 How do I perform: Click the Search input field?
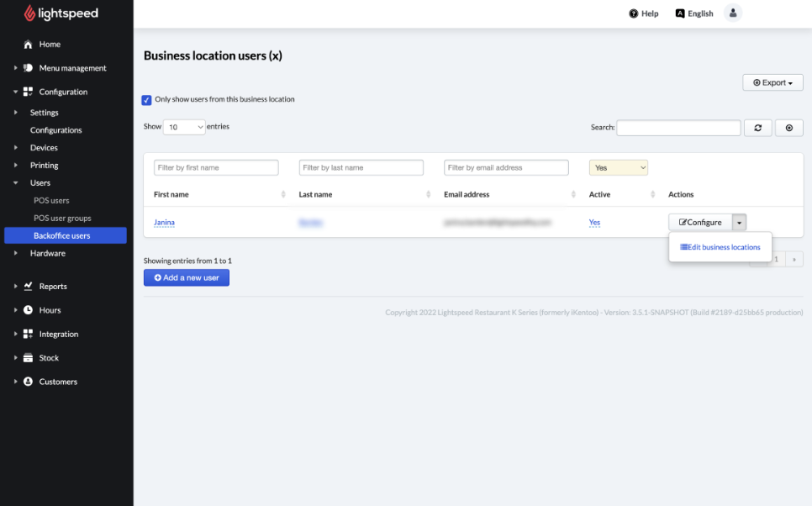[678, 128]
